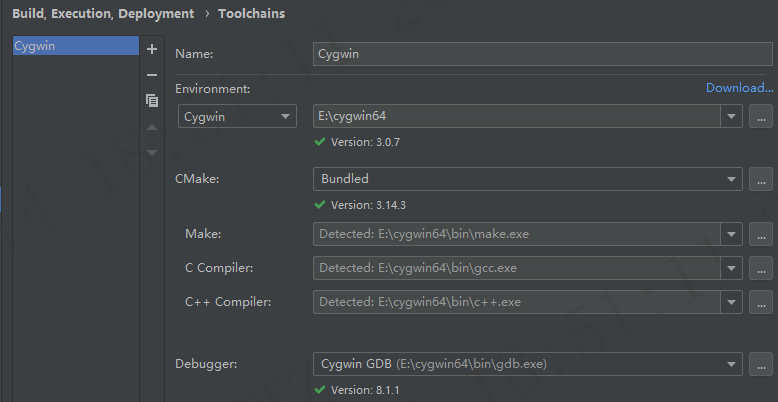Open the Download link for the environment
Image resolution: width=778 pixels, height=402 pixels.
[739, 88]
